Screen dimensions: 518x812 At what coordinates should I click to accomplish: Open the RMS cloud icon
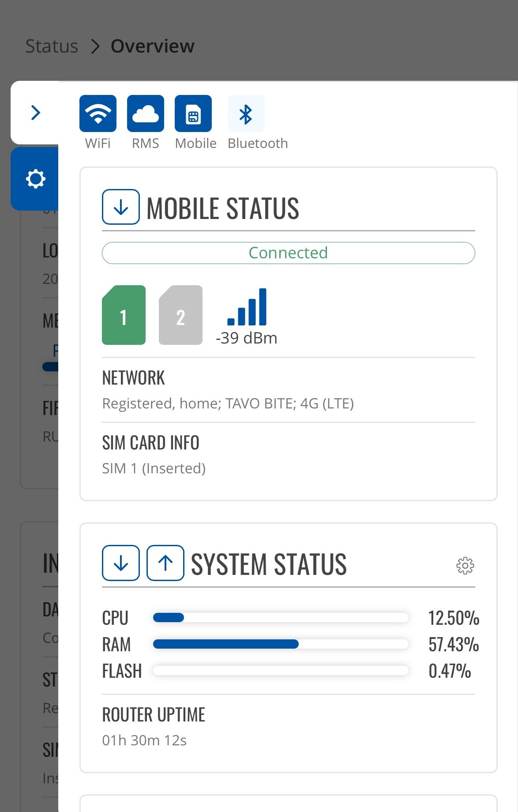(x=146, y=113)
